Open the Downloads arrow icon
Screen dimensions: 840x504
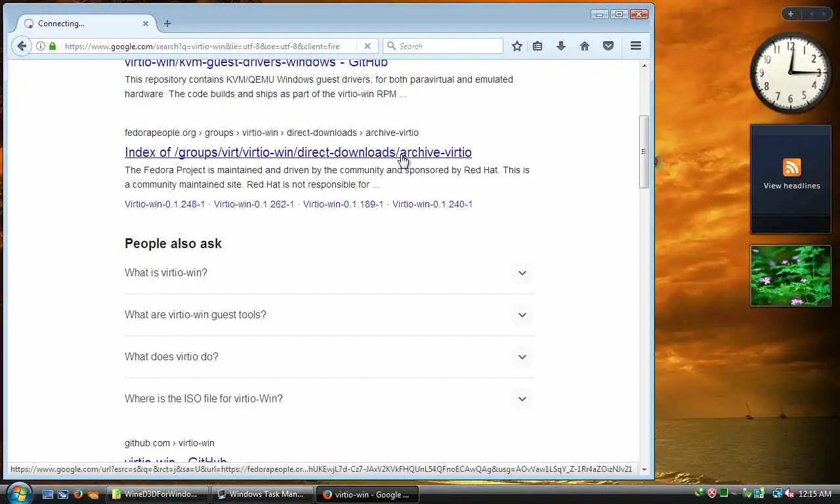click(561, 46)
